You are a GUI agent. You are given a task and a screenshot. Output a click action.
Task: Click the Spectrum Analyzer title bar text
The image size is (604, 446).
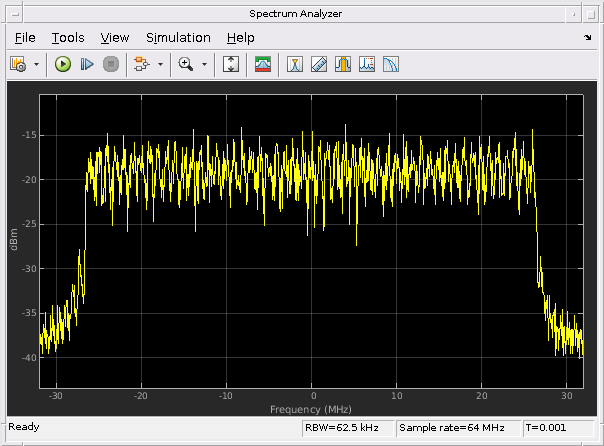click(x=295, y=14)
